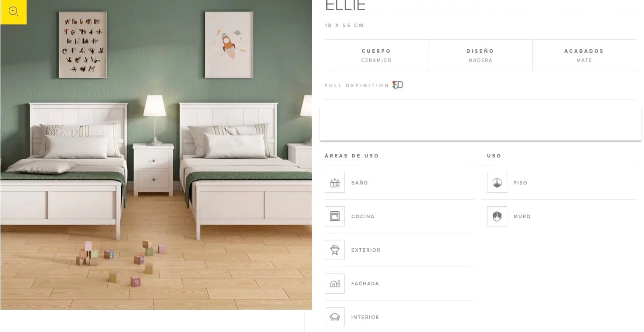Click the Interior sofa icon

tap(334, 317)
